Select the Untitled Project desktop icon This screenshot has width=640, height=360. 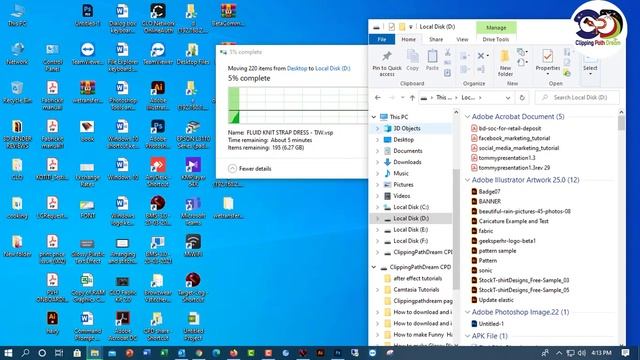193,326
